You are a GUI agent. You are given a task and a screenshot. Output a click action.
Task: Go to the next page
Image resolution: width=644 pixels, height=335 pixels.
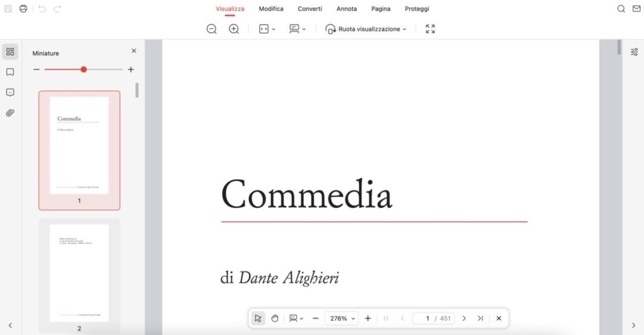click(x=464, y=318)
